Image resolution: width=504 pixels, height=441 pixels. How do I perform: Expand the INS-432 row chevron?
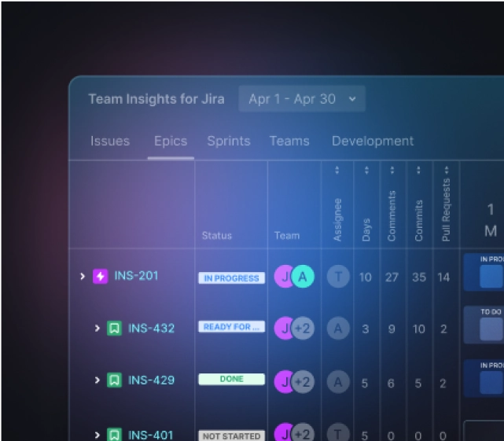click(97, 328)
